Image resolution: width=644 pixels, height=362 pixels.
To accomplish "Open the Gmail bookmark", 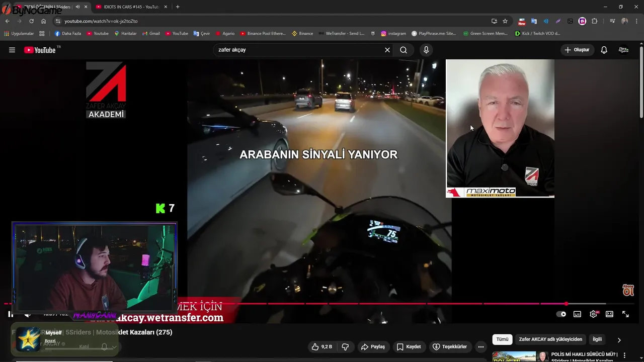I will [x=151, y=34].
